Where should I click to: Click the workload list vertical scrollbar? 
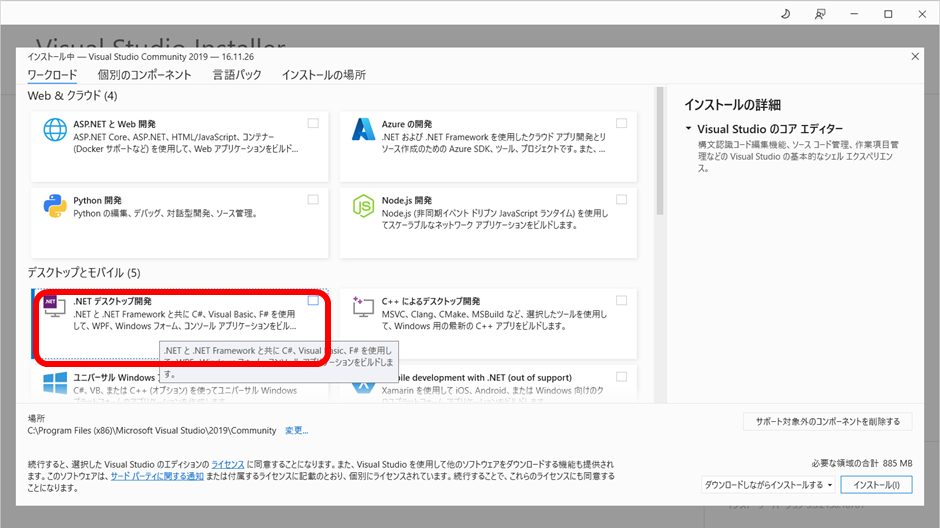[x=659, y=150]
